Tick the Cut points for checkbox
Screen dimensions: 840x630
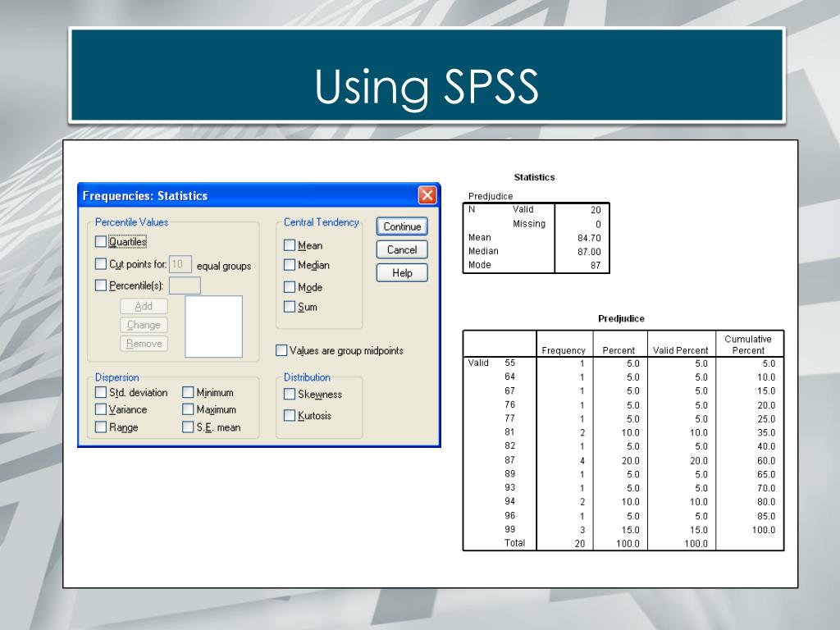[x=101, y=263]
